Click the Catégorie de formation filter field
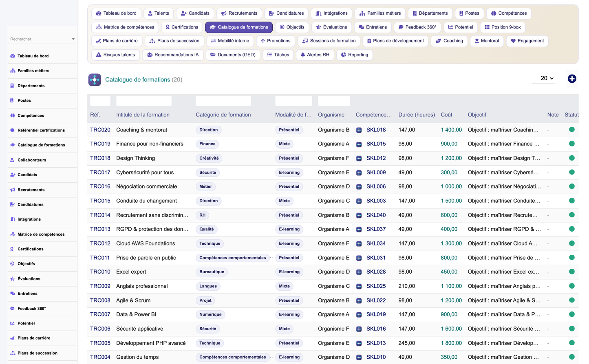 pos(223,101)
